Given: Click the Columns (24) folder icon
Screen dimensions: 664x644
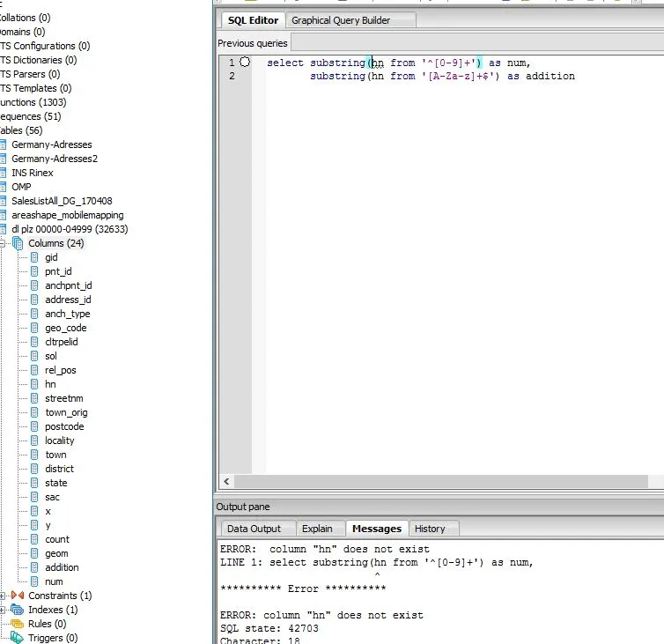Looking at the screenshot, I should (x=18, y=243).
